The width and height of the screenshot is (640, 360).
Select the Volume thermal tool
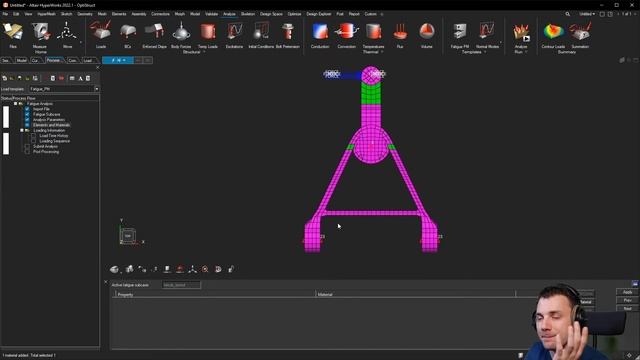tap(427, 32)
